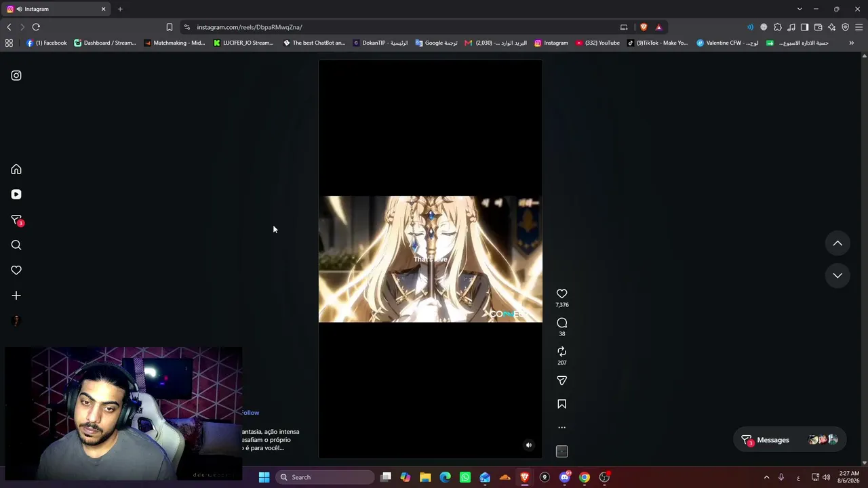
Task: Open volume control in system tray
Action: [826, 477]
